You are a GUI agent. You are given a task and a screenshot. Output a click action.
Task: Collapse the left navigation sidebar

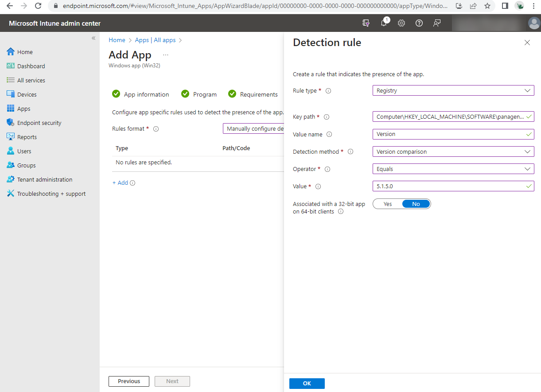pos(93,39)
